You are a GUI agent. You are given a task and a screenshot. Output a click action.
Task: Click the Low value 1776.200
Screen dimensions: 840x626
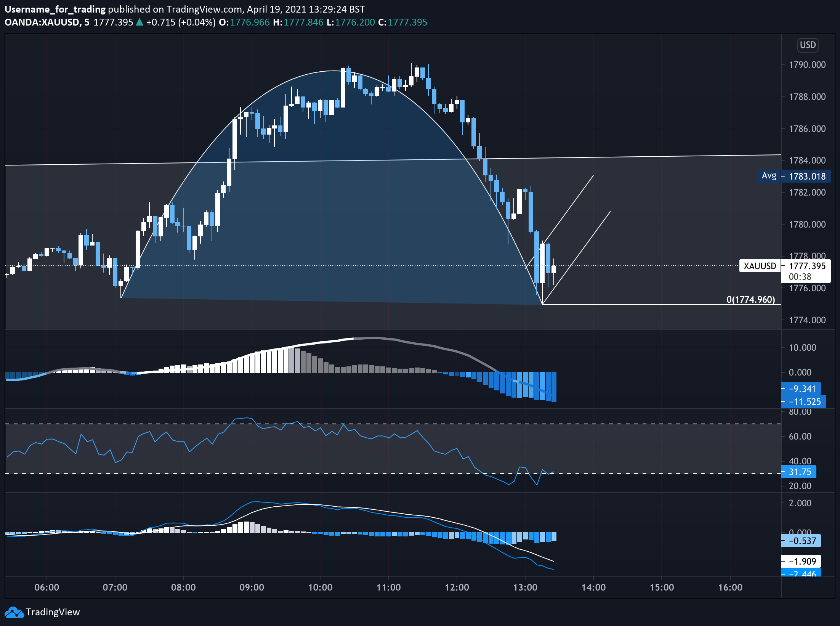point(355,22)
